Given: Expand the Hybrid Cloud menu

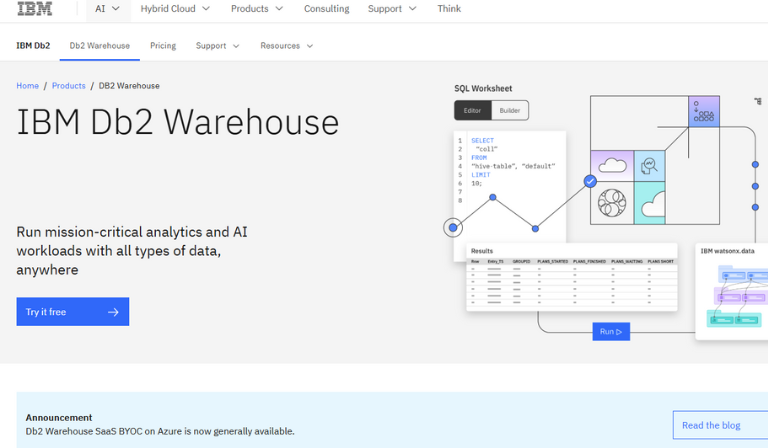Looking at the screenshot, I should tap(175, 9).
